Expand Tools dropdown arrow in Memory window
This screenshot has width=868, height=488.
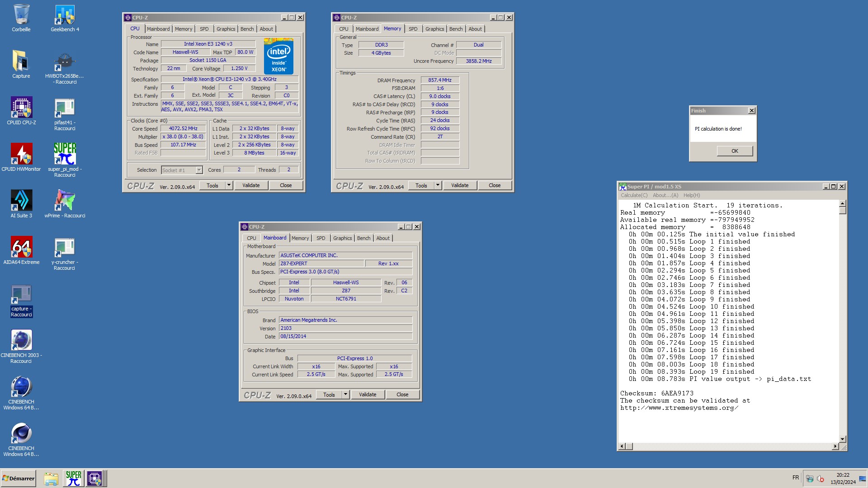click(x=438, y=185)
